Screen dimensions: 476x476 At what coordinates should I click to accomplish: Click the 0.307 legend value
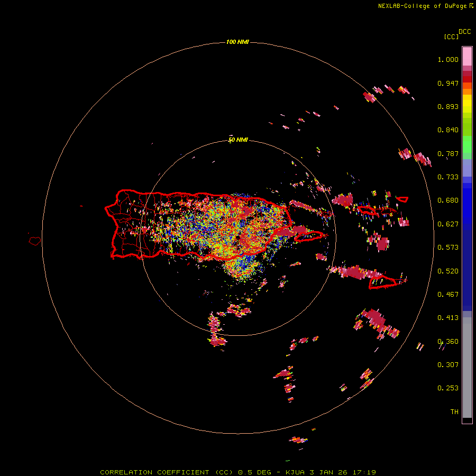tap(448, 364)
